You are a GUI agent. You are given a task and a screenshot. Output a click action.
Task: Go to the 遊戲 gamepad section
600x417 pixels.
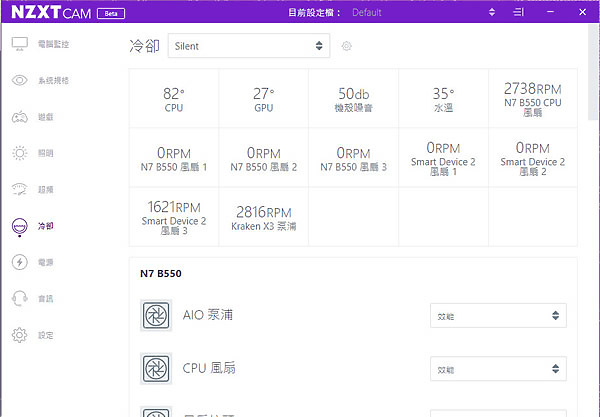pos(33,117)
